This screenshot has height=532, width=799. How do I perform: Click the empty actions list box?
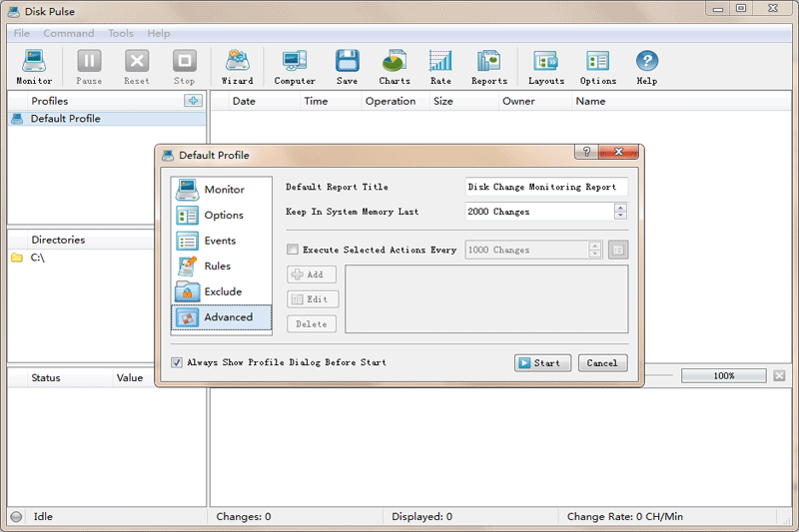(x=486, y=299)
